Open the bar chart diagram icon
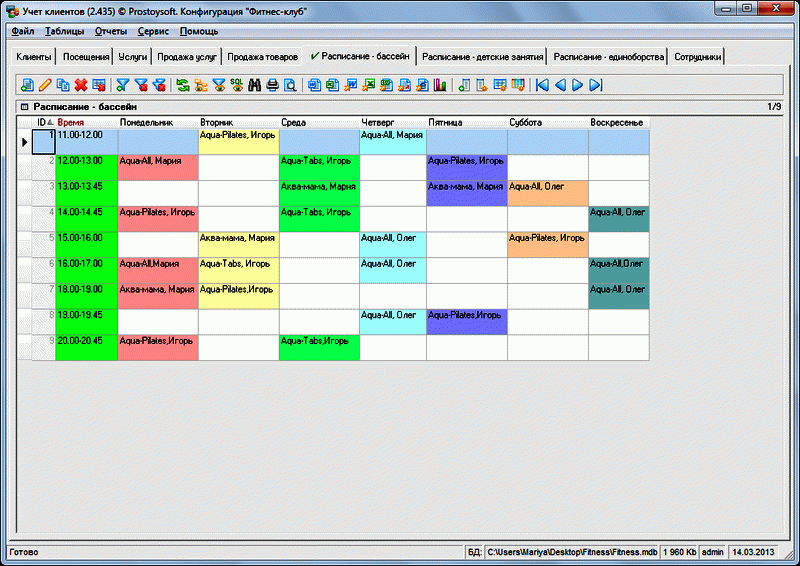This screenshot has width=800, height=566. [x=439, y=85]
